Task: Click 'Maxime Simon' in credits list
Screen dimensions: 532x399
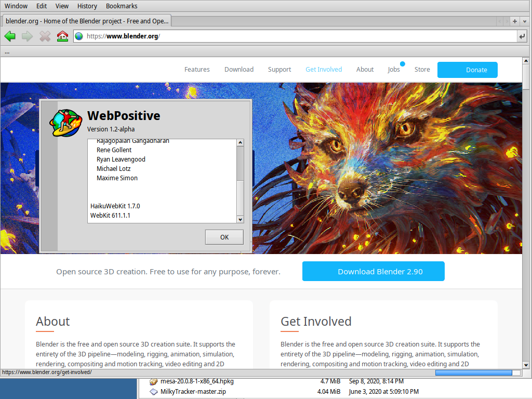Action: 117,178
